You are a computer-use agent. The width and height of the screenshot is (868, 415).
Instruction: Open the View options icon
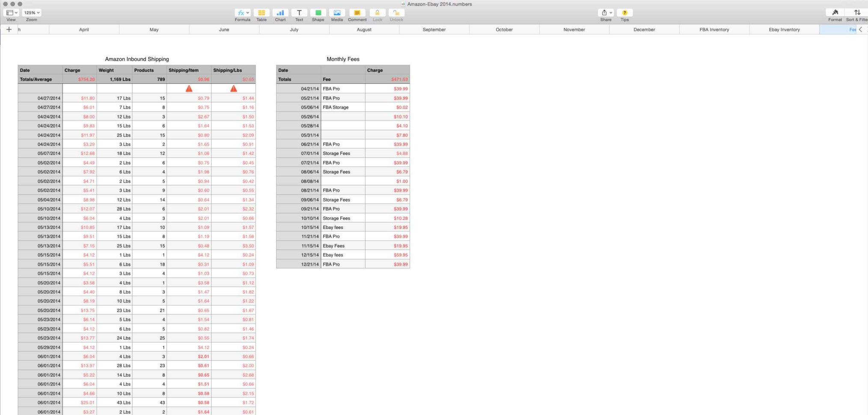tap(10, 12)
